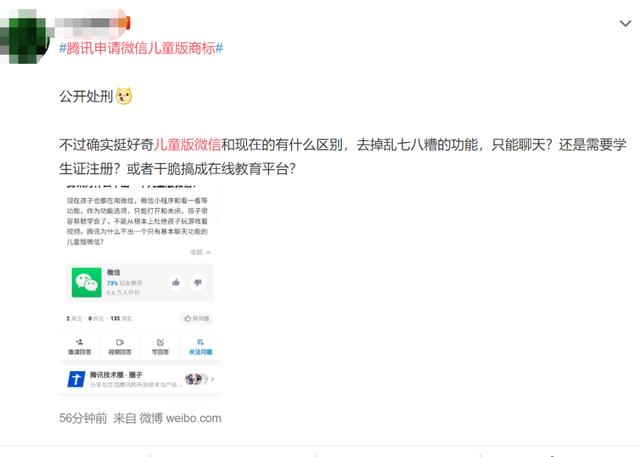Screen dimensions: 640x457
Task: Select the 视频回答 video answer icon
Action: pyautogui.click(x=120, y=347)
